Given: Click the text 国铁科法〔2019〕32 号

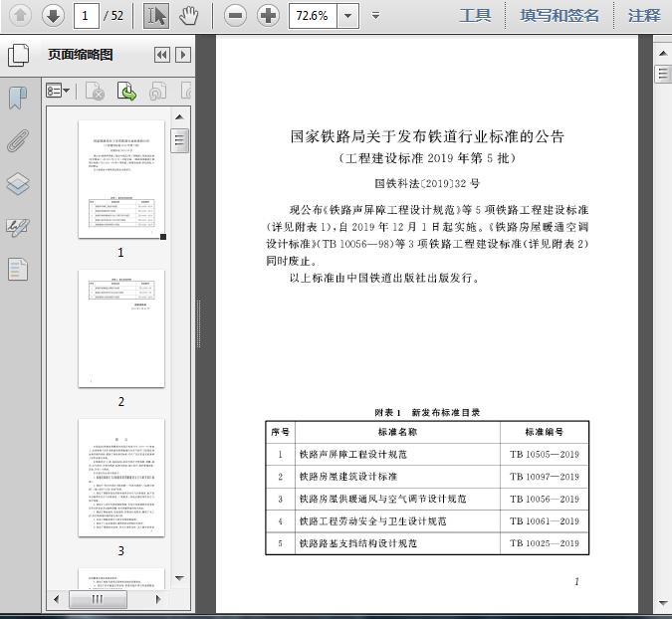Looking at the screenshot, I should 427,183.
